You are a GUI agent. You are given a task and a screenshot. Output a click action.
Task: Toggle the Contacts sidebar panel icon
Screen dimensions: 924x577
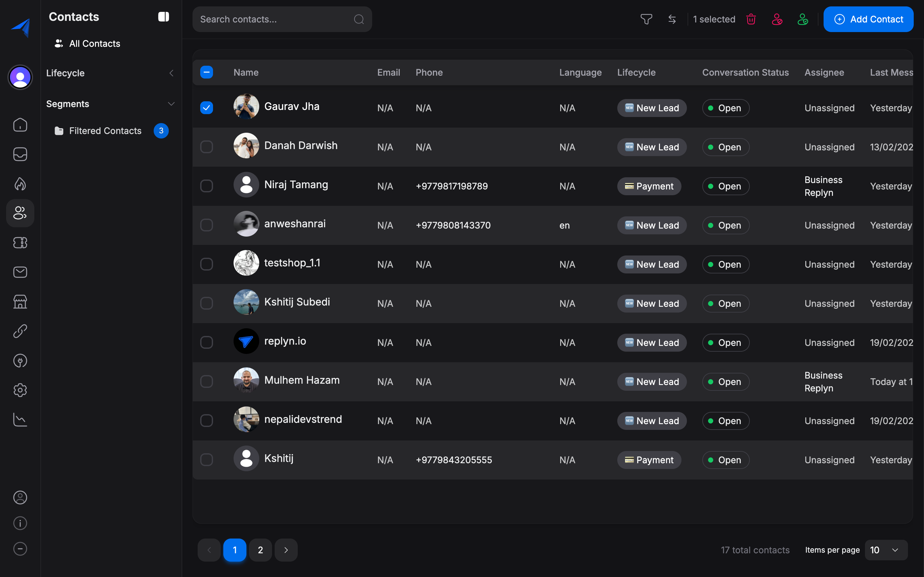click(x=163, y=17)
